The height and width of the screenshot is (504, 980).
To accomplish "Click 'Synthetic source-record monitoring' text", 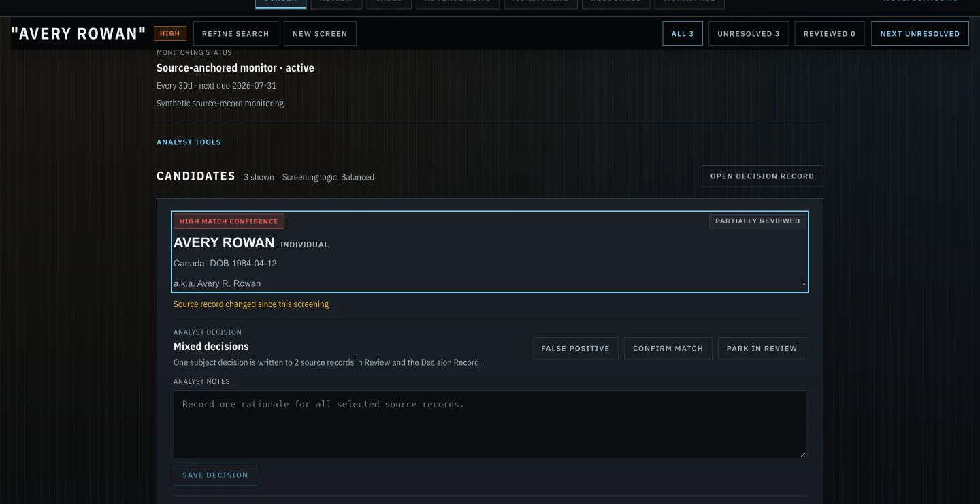I will point(220,104).
